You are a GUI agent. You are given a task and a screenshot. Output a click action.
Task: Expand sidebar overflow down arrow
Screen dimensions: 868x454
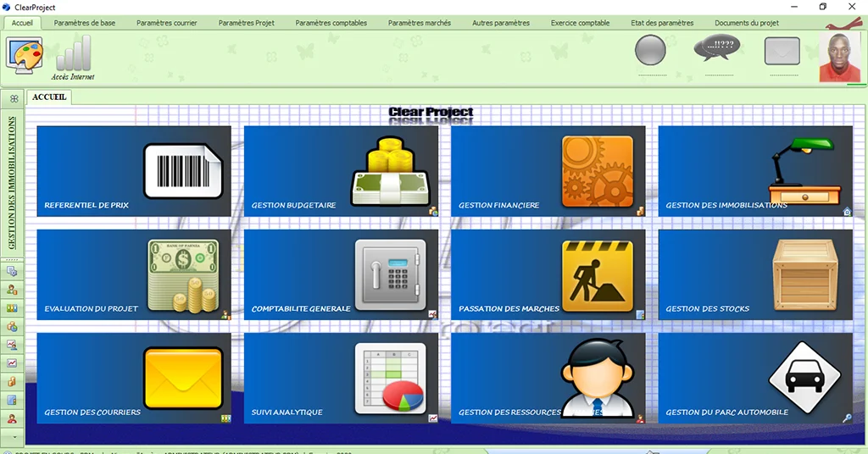pyautogui.click(x=14, y=437)
